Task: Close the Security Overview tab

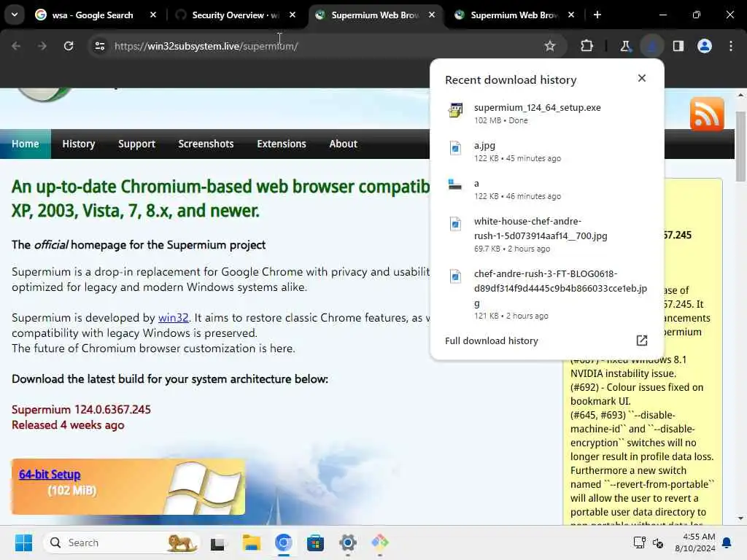Action: [293, 15]
